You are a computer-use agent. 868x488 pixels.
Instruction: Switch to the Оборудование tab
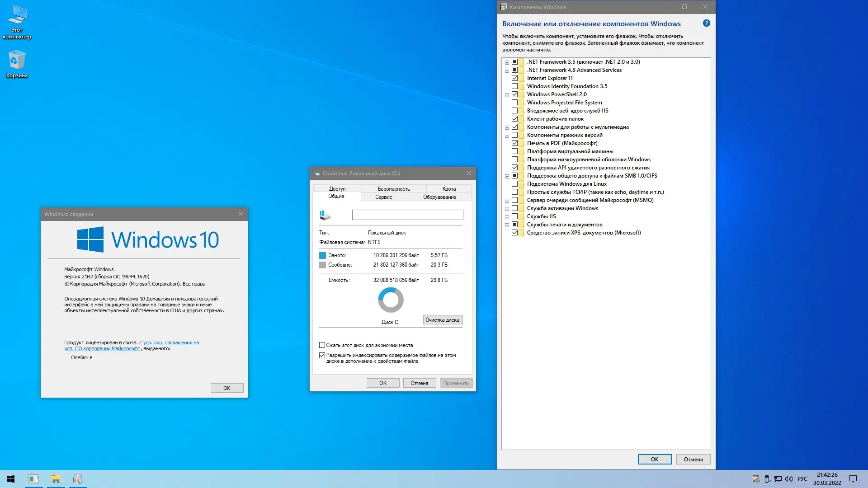tap(439, 197)
